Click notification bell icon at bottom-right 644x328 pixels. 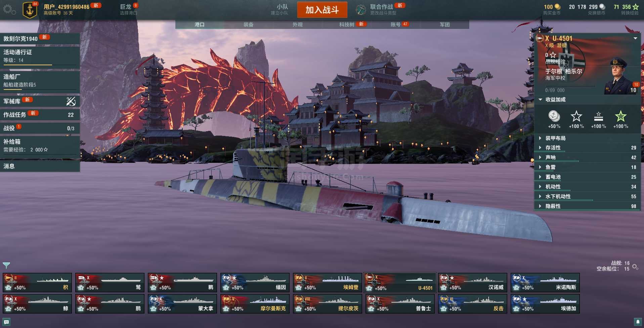(637, 322)
